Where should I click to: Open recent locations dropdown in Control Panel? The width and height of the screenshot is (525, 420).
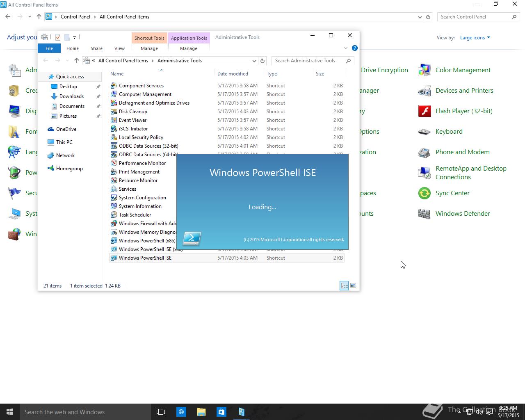point(30,17)
